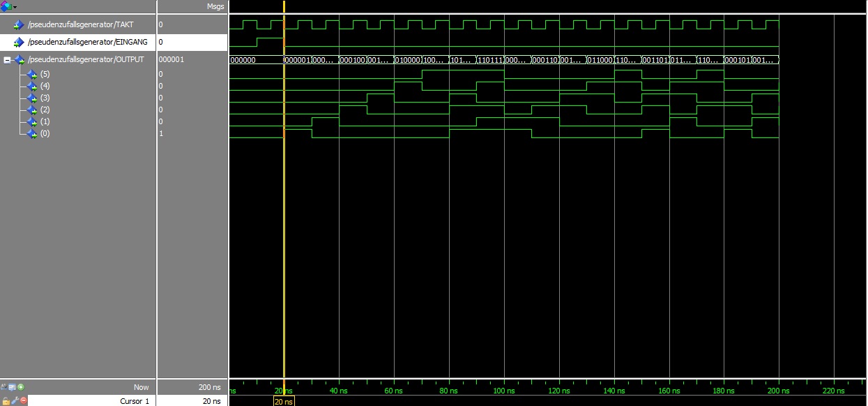Screen dimensions: 868x406
Task: Toggle the lock icon for Cursor 1
Action: click(5, 400)
